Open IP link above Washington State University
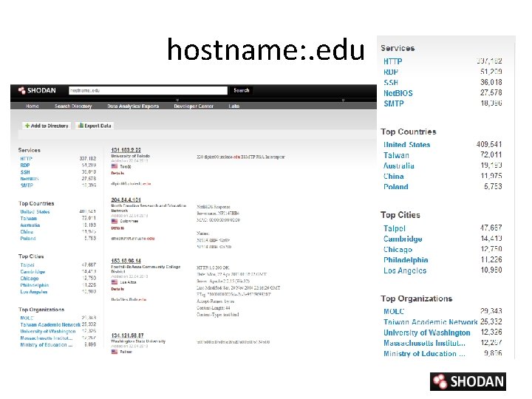 click(x=127, y=335)
